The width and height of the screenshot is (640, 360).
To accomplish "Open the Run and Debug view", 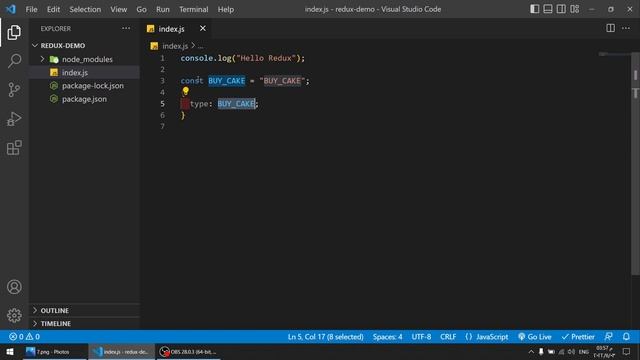I will pos(14,119).
